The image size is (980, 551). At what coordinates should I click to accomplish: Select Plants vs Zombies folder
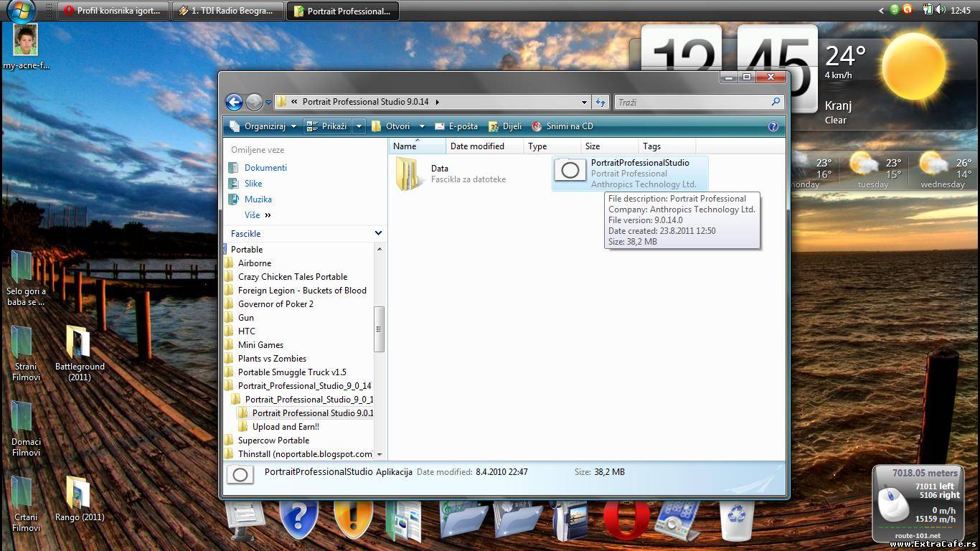pos(272,359)
